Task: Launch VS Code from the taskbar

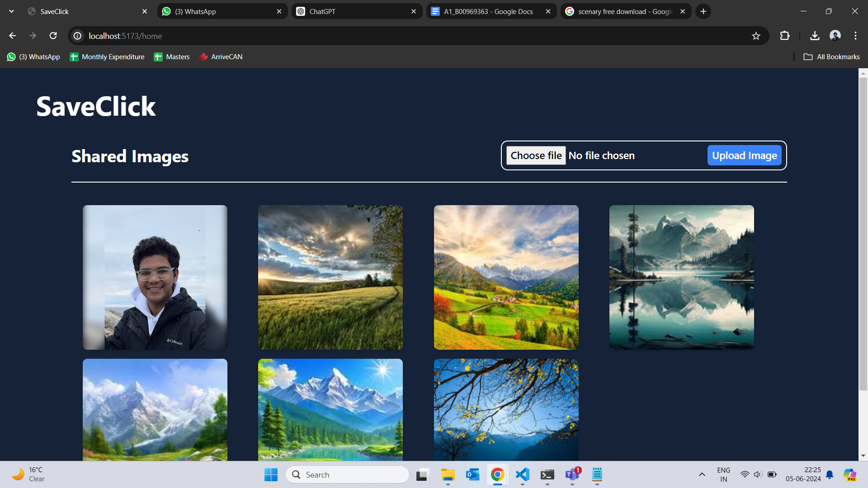Action: coord(522,475)
